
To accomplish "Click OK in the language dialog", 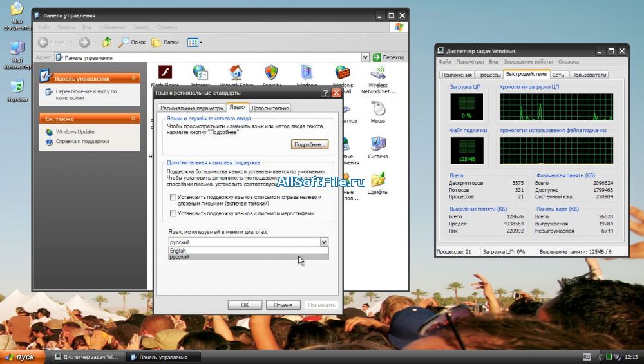I will 245,305.
